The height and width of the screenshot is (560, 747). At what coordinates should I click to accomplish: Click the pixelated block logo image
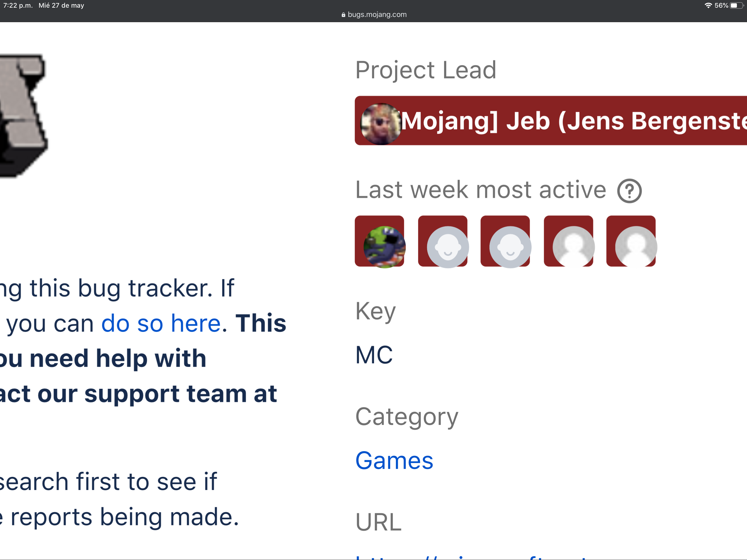[22, 115]
